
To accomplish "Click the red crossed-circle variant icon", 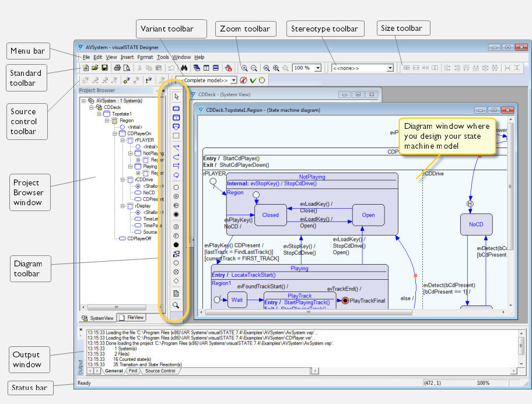I will click(x=243, y=80).
